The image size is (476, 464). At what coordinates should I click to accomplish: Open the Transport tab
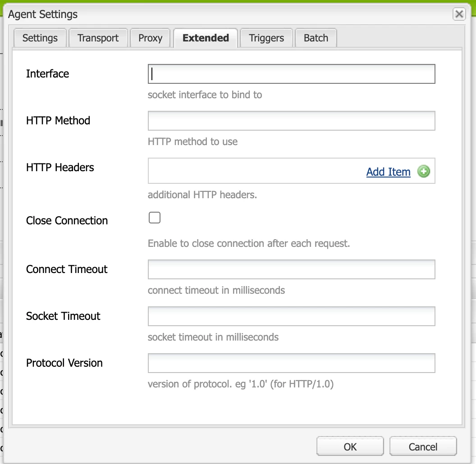(98, 38)
